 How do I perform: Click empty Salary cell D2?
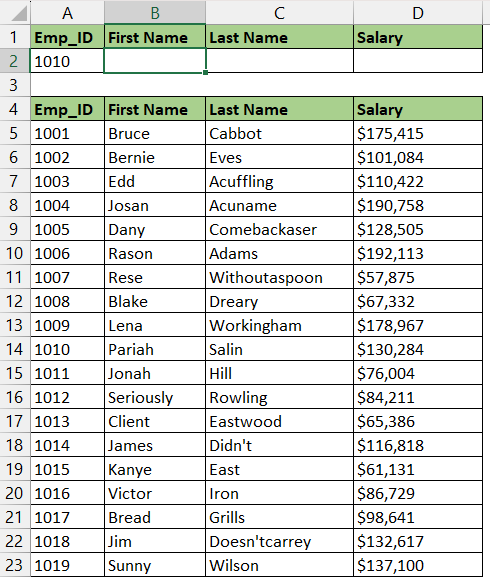418,61
